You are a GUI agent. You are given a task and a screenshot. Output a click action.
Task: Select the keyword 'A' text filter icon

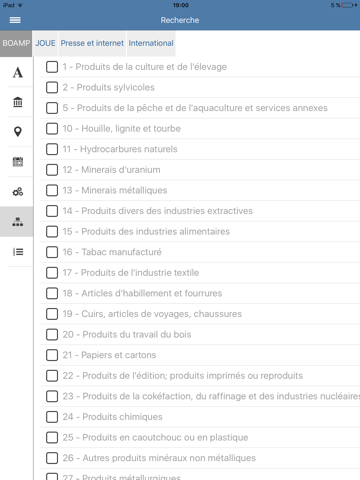coord(18,72)
